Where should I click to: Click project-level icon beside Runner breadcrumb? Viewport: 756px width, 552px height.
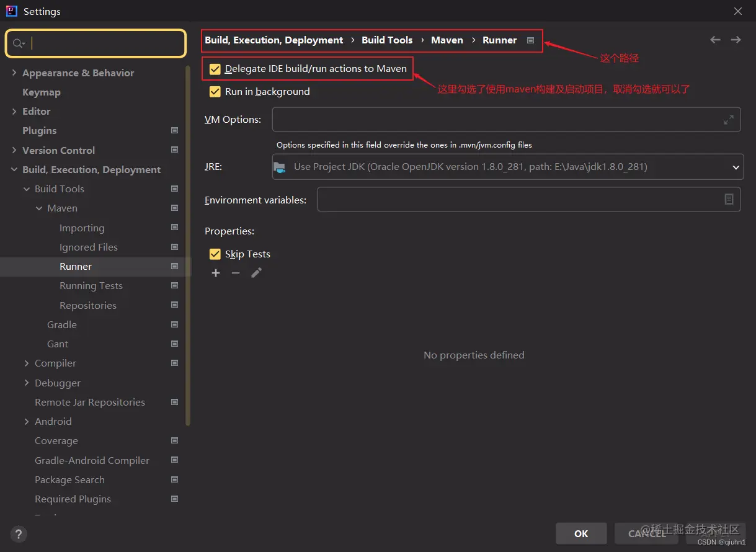pos(530,40)
